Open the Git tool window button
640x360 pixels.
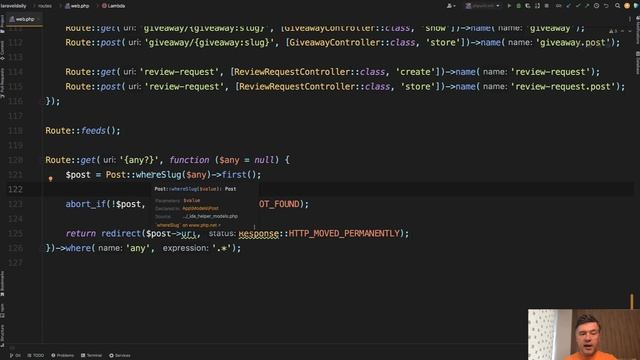(x=15, y=356)
